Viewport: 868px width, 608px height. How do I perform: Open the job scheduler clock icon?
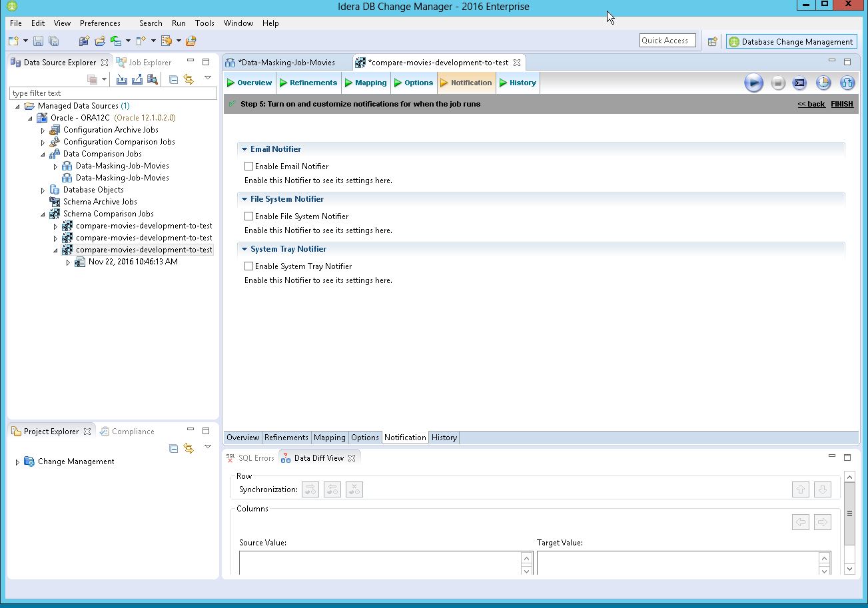point(823,83)
